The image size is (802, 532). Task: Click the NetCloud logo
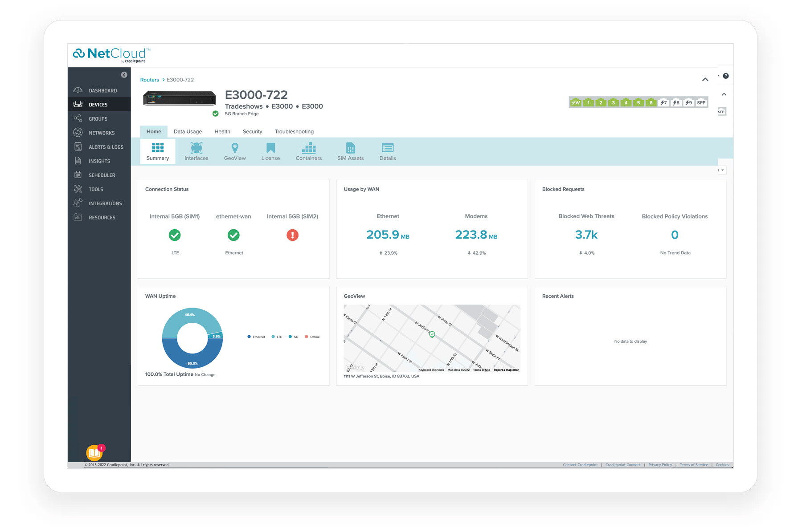111,55
